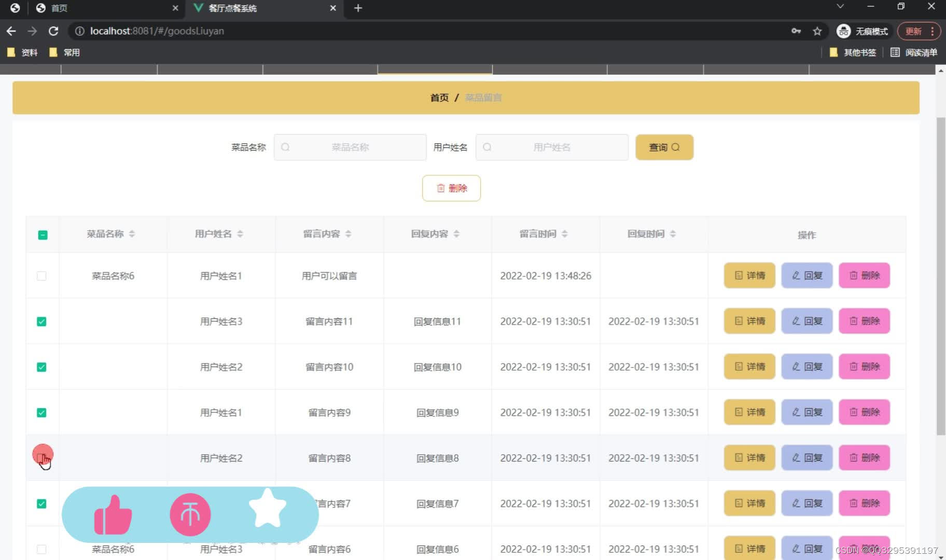Close the 首页 browser tab
Viewport: 946px width, 560px height.
(175, 8)
